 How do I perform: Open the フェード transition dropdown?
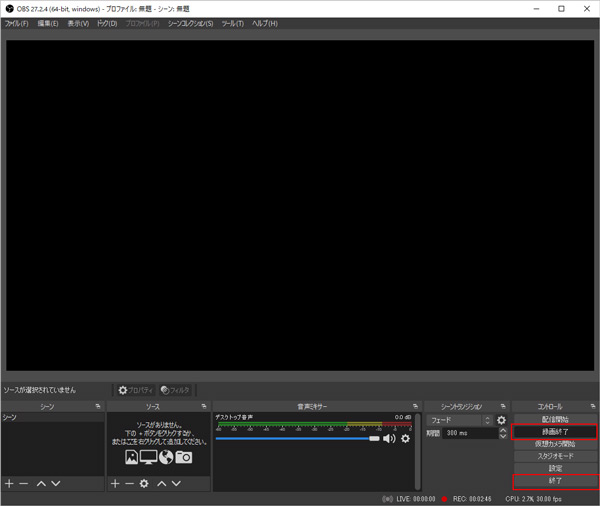pos(459,420)
